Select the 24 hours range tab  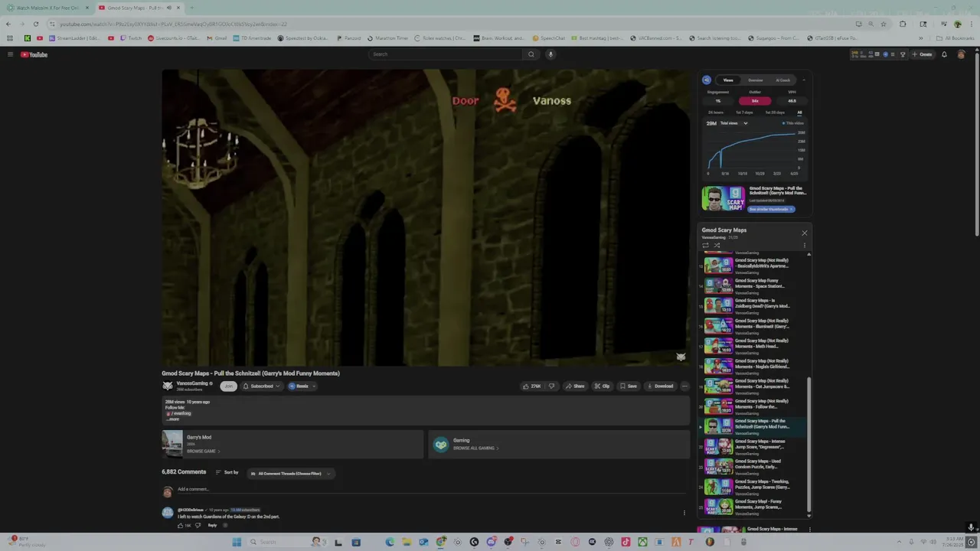click(716, 112)
